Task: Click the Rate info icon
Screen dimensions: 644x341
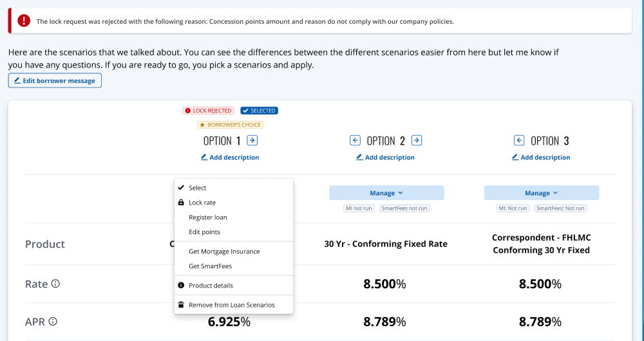Action: click(x=55, y=284)
